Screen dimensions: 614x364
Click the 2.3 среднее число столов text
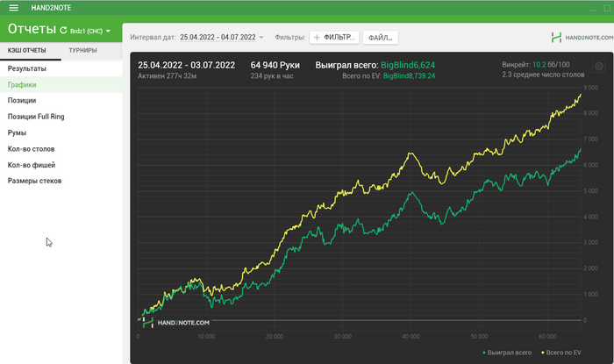tap(543, 75)
